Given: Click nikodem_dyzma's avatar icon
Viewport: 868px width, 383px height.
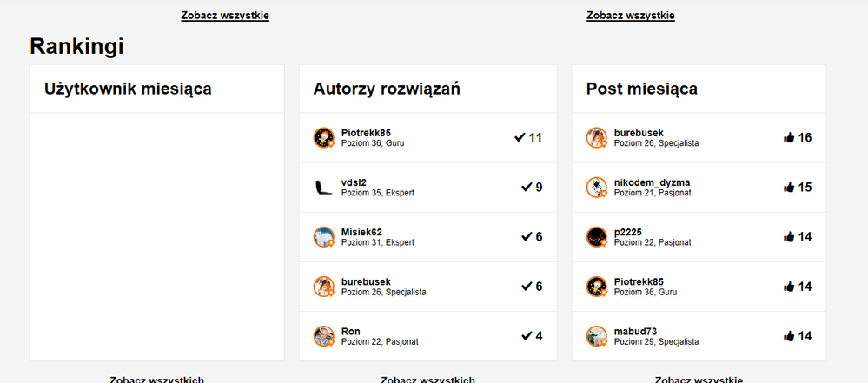Looking at the screenshot, I should pos(596,187).
